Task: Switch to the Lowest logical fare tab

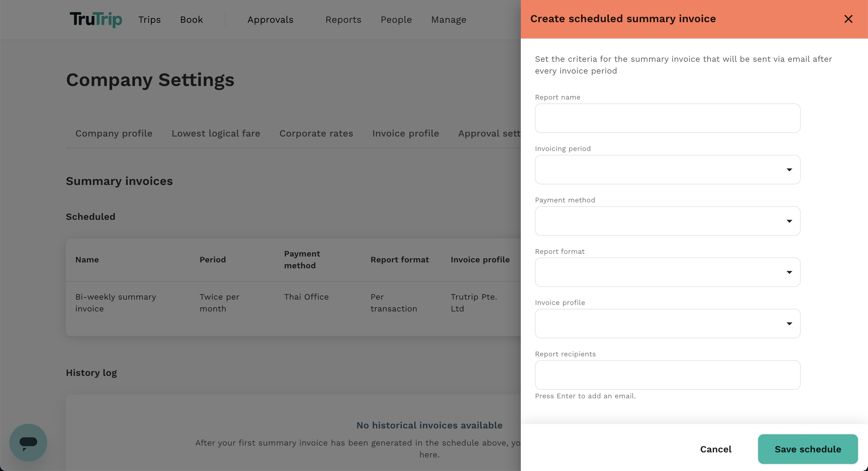Action: [x=216, y=133]
